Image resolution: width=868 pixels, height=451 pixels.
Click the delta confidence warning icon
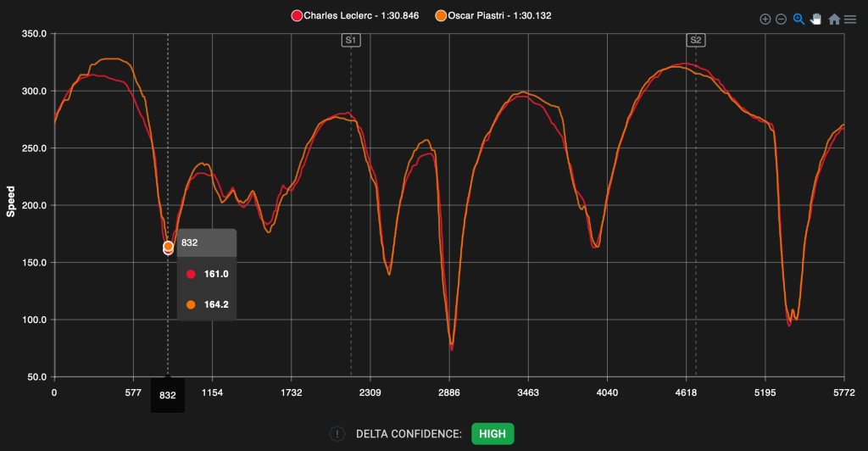337,434
